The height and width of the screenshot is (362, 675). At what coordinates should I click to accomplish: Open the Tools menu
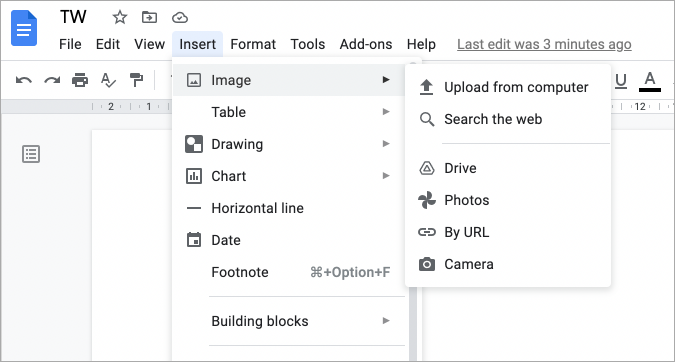tap(308, 44)
